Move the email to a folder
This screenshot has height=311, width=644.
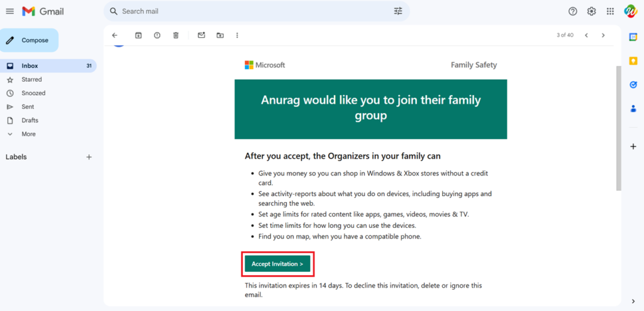tap(220, 35)
